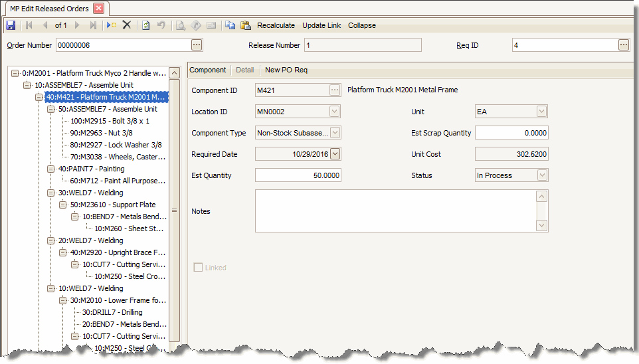
Task: Open the Required Date dropdown
Action: pos(335,154)
